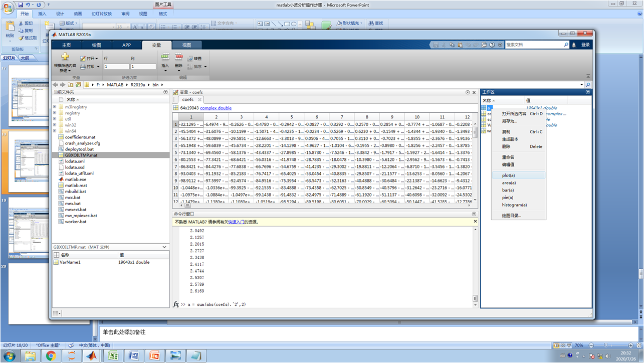Click the 行 (row) input field in ribbon
644x363 pixels.
[117, 67]
